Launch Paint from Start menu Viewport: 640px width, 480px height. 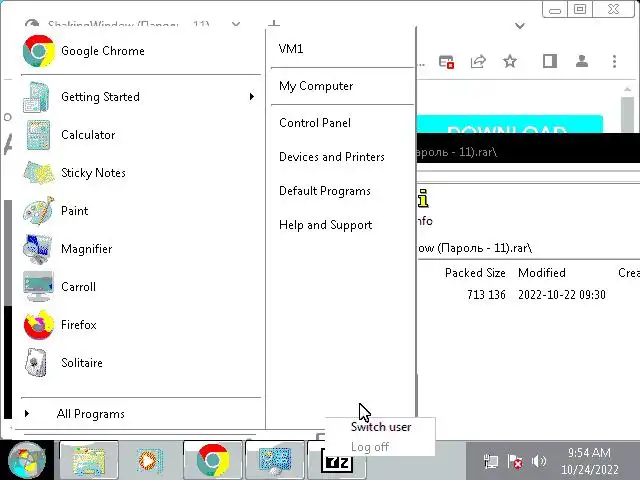[x=141, y=211]
